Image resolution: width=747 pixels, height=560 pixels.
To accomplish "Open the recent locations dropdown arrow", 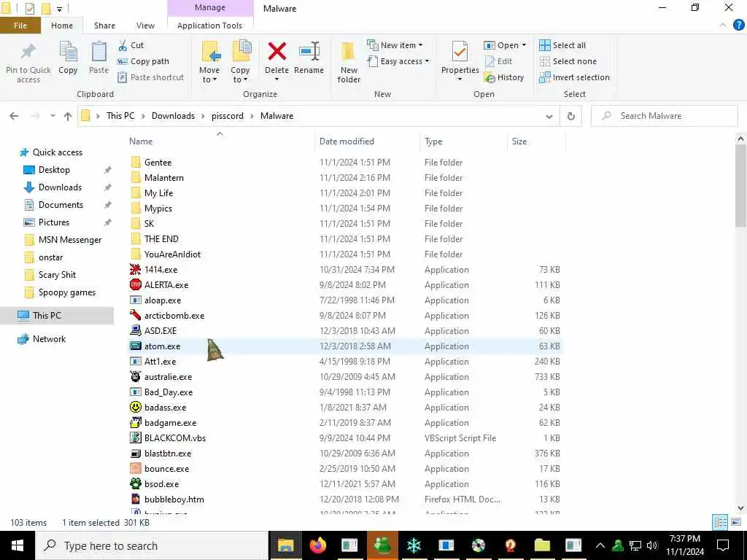I will [53, 116].
